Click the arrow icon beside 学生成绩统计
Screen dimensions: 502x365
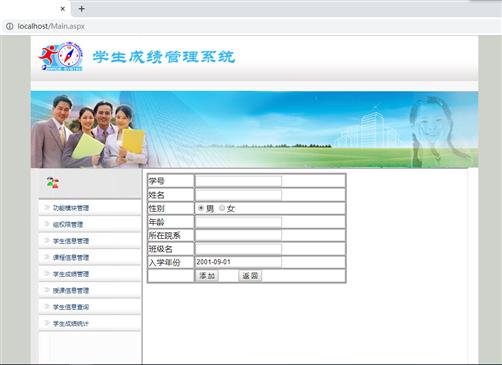[47, 323]
